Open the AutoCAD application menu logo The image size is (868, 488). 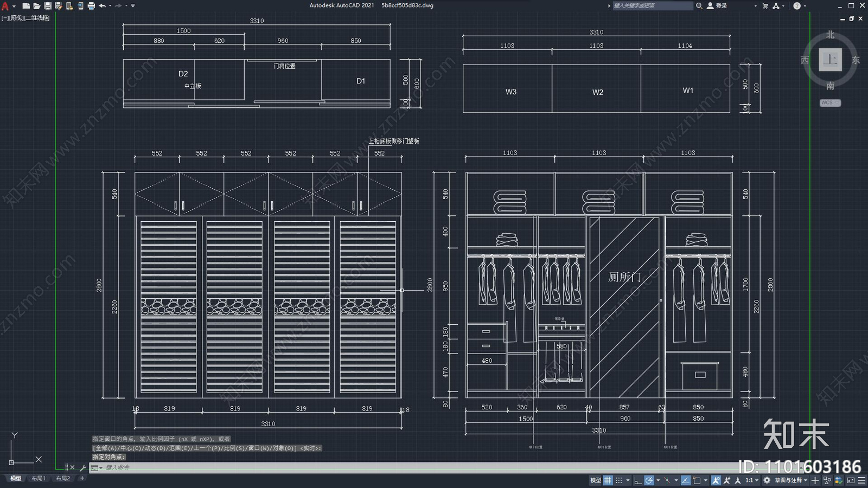pyautogui.click(x=5, y=6)
